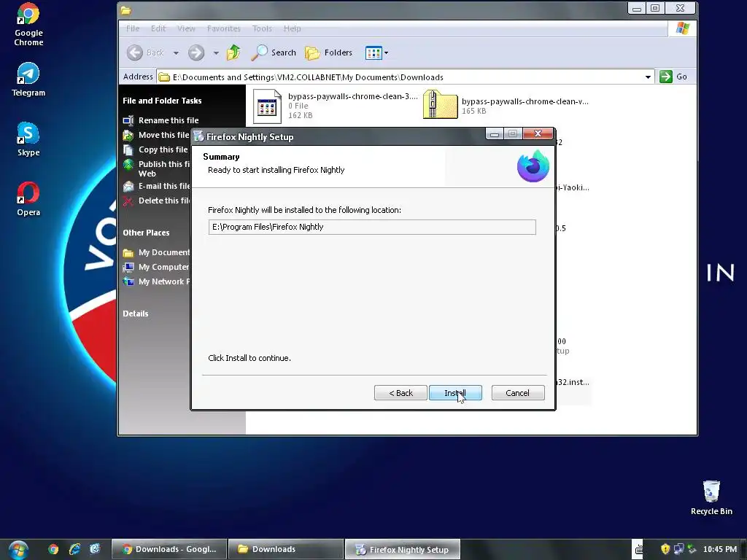
Task: Expand the Address bar dropdown
Action: point(648,77)
